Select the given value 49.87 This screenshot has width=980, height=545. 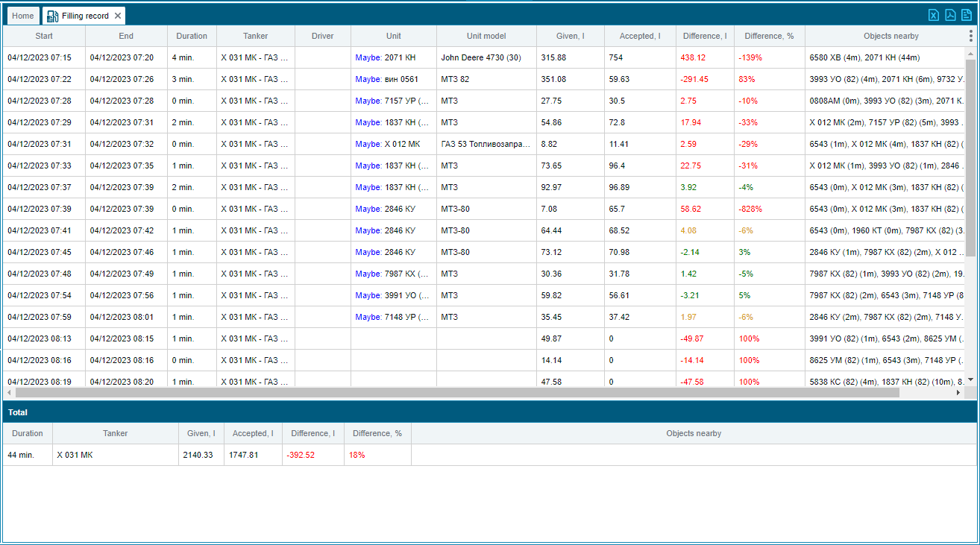point(551,338)
